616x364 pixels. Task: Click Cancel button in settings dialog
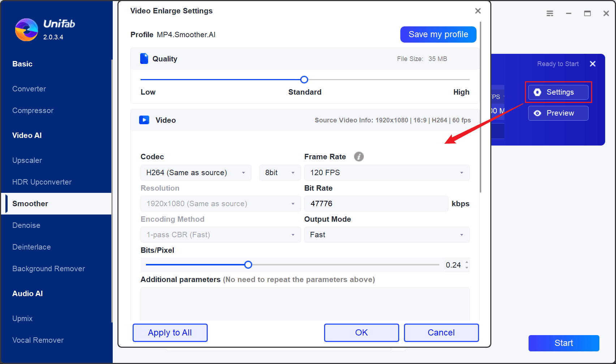click(x=441, y=333)
